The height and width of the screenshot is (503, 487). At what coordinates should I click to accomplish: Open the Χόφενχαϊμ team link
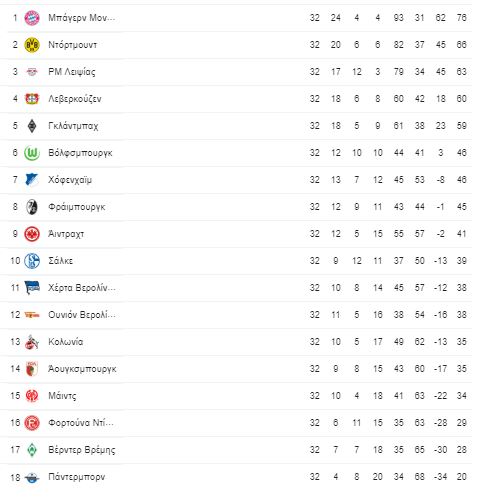(70, 180)
